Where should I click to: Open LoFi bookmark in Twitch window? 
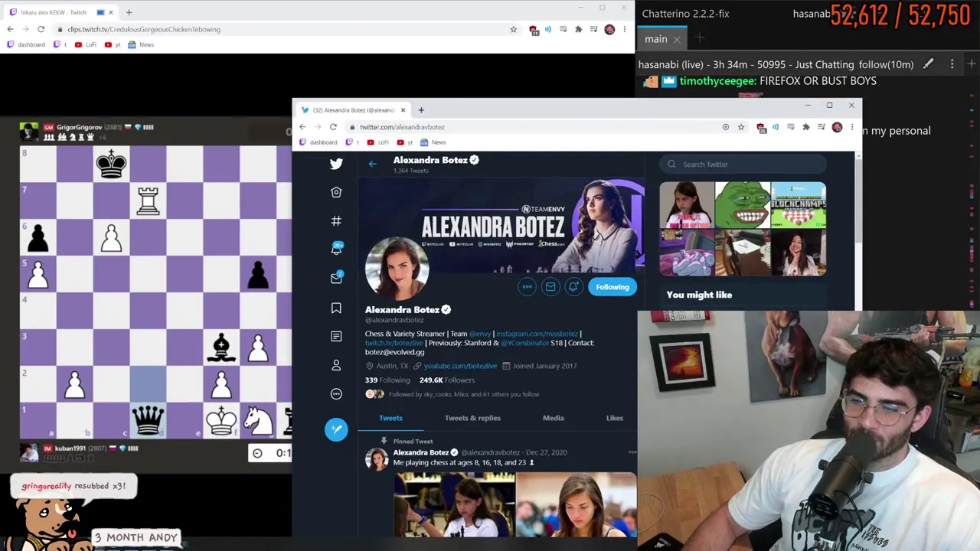[86, 44]
